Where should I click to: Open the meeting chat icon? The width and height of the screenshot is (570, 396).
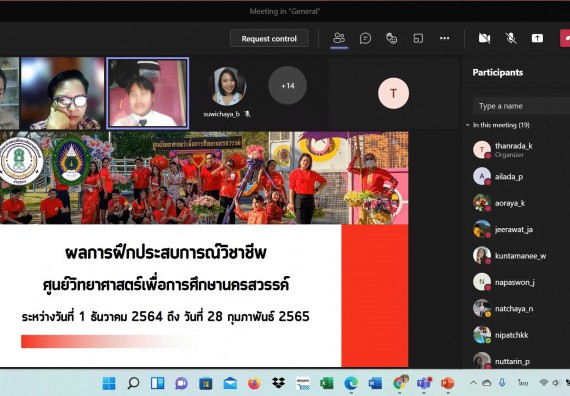(365, 38)
